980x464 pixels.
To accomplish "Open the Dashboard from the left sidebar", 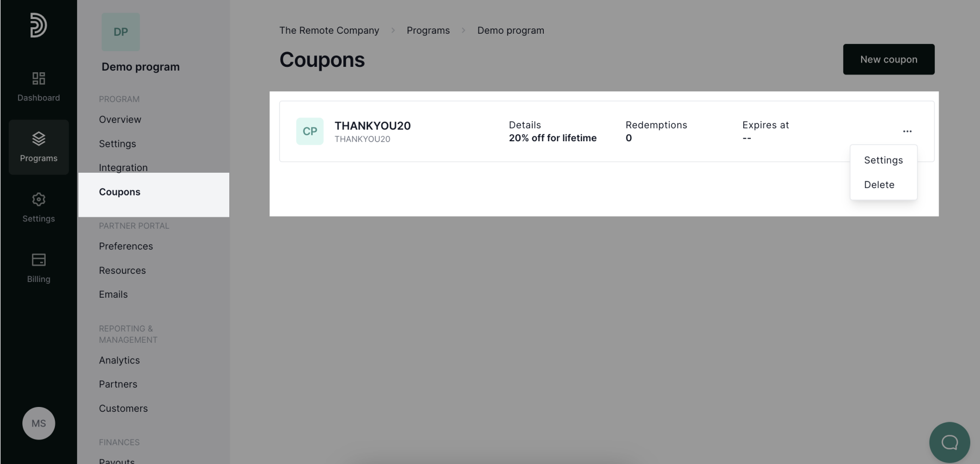I will pyautogui.click(x=38, y=87).
